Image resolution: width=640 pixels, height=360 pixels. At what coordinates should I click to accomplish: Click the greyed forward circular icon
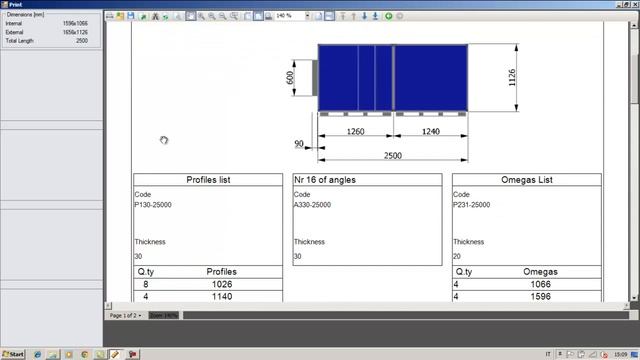(x=400, y=16)
